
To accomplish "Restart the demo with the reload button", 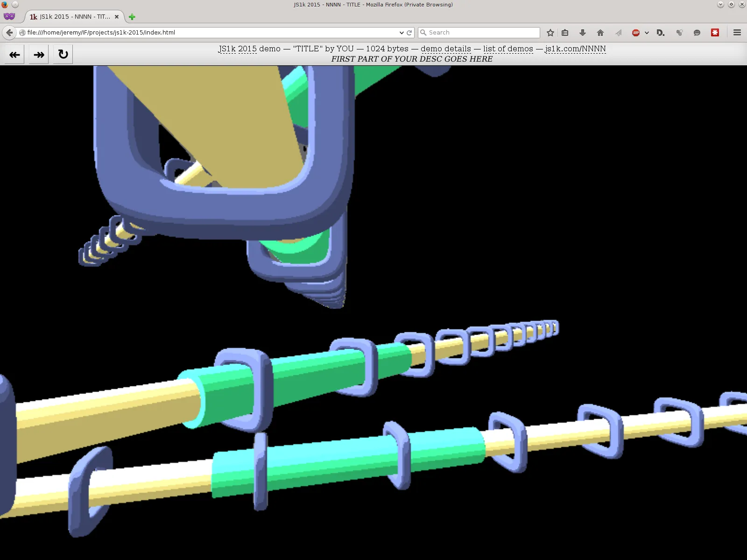I will (x=63, y=55).
